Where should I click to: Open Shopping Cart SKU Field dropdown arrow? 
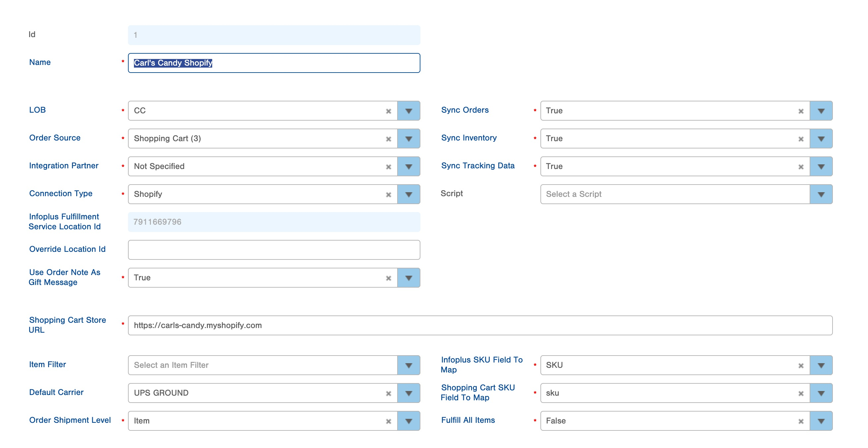(x=821, y=393)
